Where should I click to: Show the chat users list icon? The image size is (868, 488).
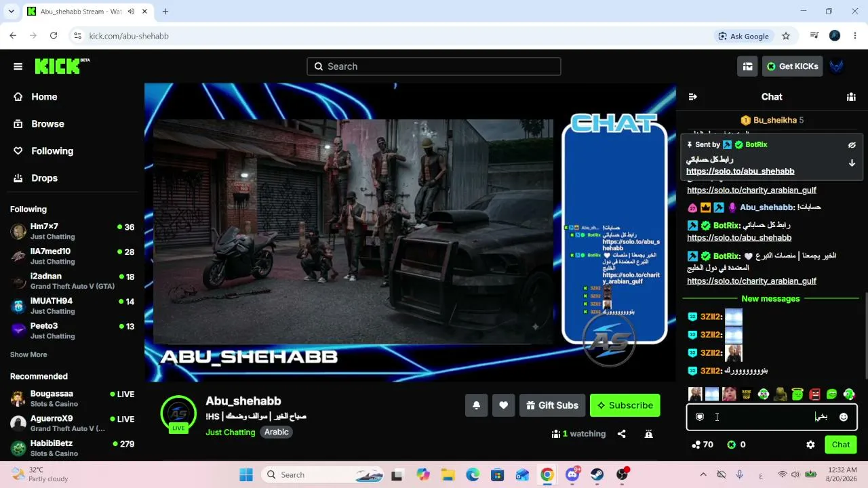point(851,97)
